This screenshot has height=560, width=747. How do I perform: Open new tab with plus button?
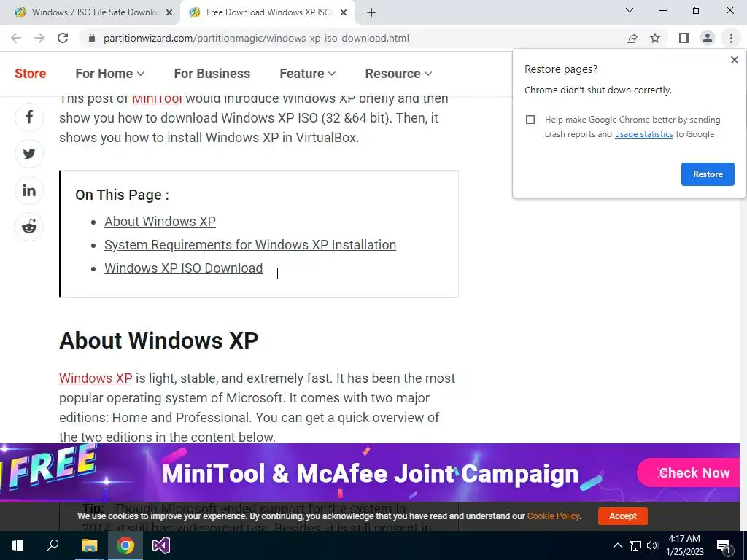click(371, 12)
